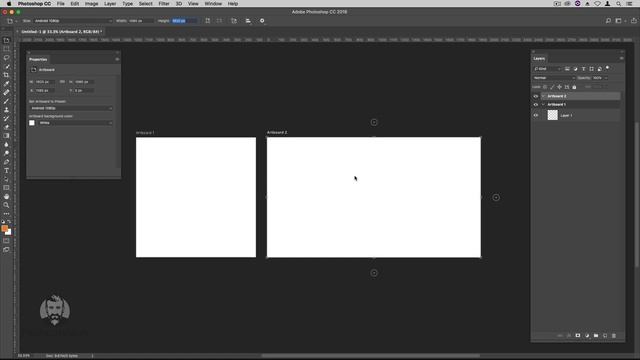This screenshot has height=360, width=640.
Task: Add new artboard below Artboard 2
Action: click(374, 273)
